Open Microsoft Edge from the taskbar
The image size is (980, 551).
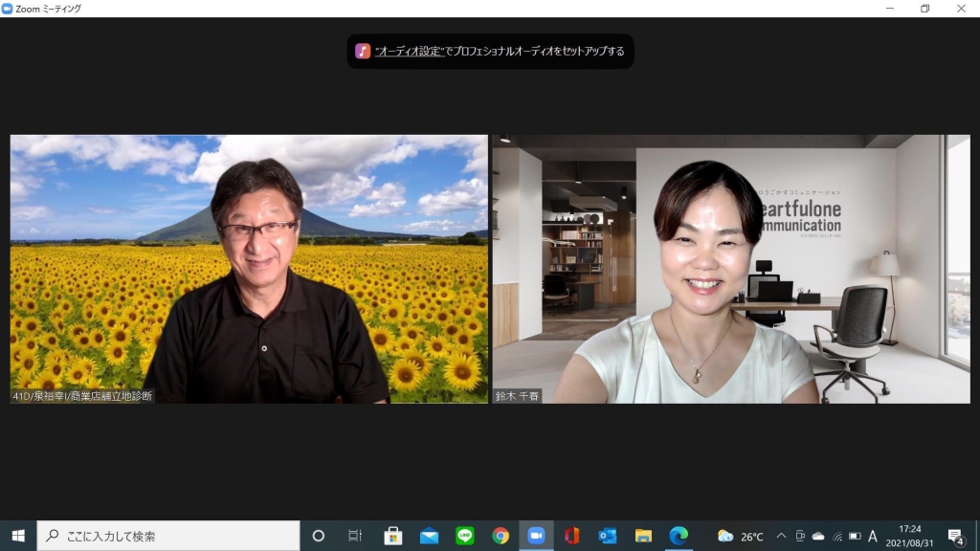coord(679,536)
